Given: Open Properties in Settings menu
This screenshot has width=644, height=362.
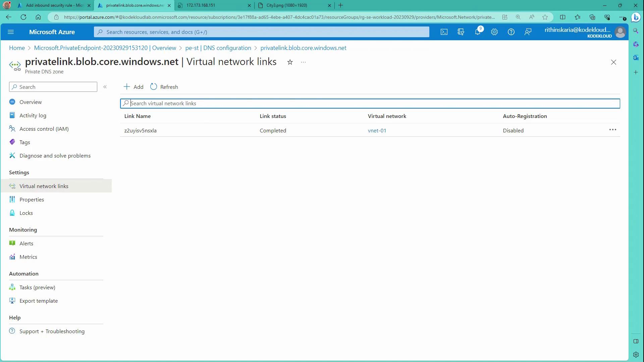Looking at the screenshot, I should (x=32, y=200).
